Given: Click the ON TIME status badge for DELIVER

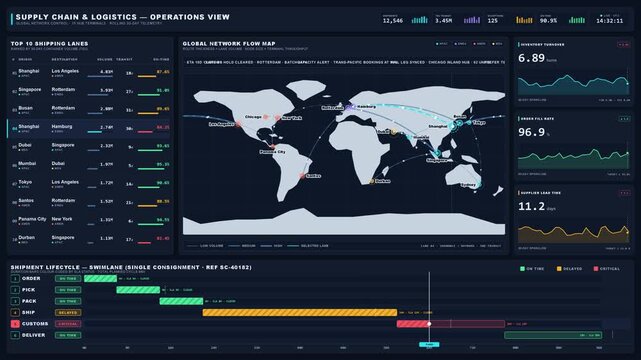Looking at the screenshot, I should 68,335.
